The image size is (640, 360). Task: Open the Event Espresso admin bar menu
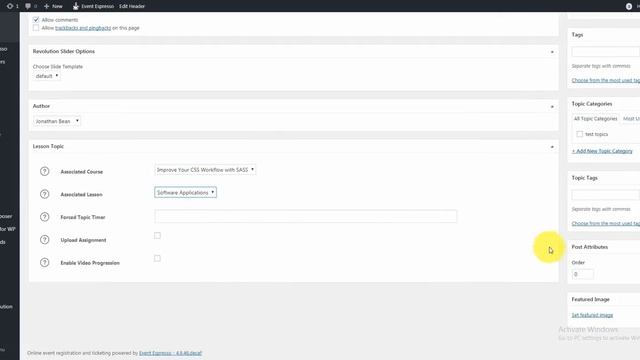[93, 6]
